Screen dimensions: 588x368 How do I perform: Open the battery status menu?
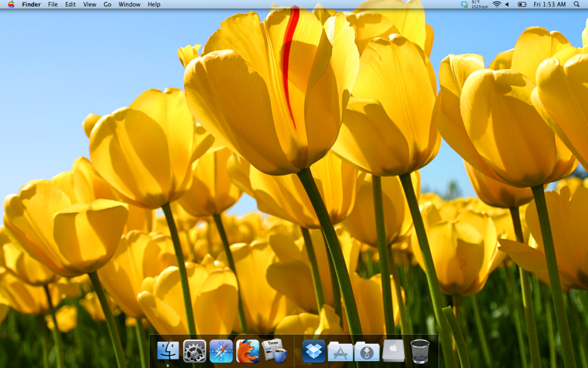pyautogui.click(x=522, y=5)
